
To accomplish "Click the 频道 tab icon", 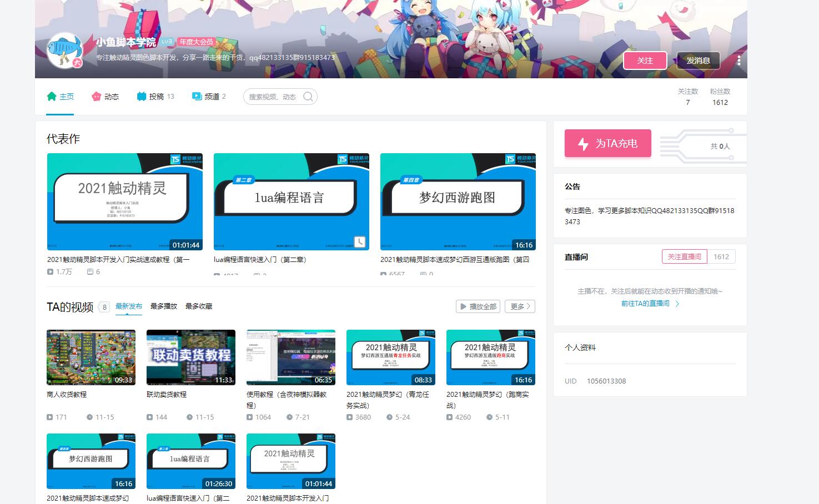I will tap(197, 96).
